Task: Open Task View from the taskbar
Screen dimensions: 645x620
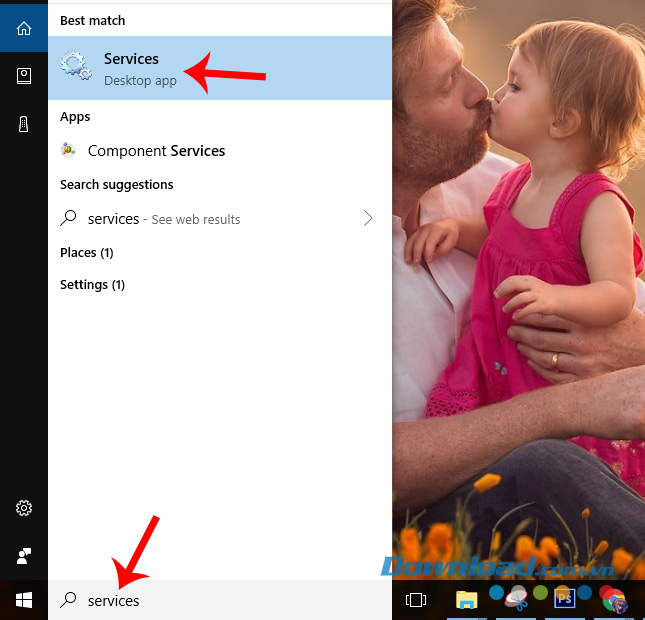Action: click(416, 600)
